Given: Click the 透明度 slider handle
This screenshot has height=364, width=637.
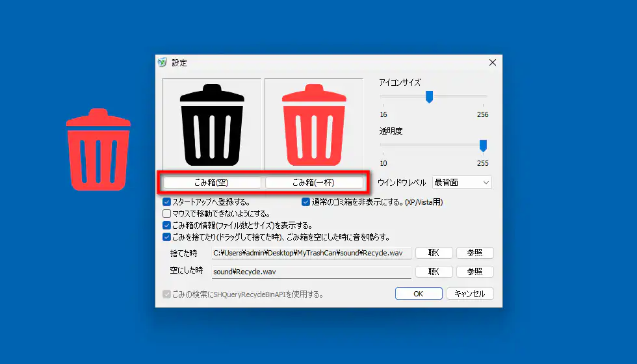Looking at the screenshot, I should [x=483, y=146].
